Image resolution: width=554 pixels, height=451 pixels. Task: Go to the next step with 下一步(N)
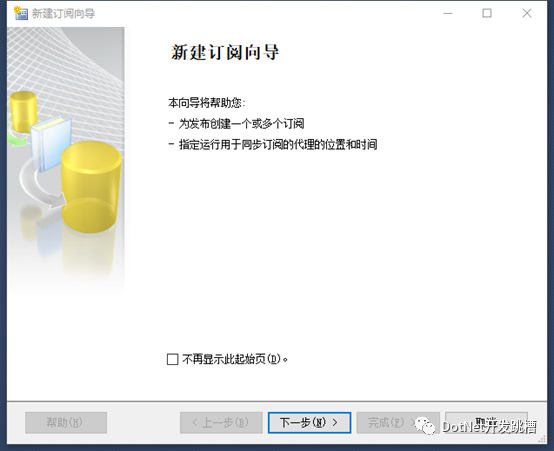point(309,422)
